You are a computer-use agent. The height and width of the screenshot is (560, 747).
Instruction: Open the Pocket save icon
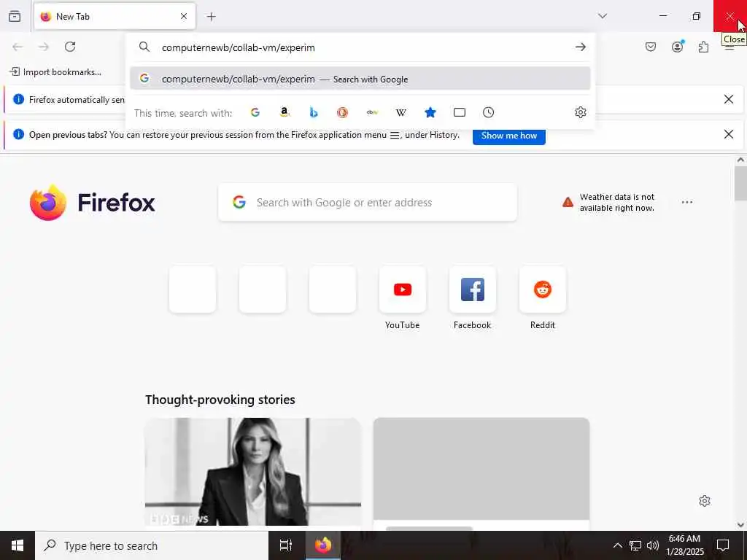pos(650,47)
